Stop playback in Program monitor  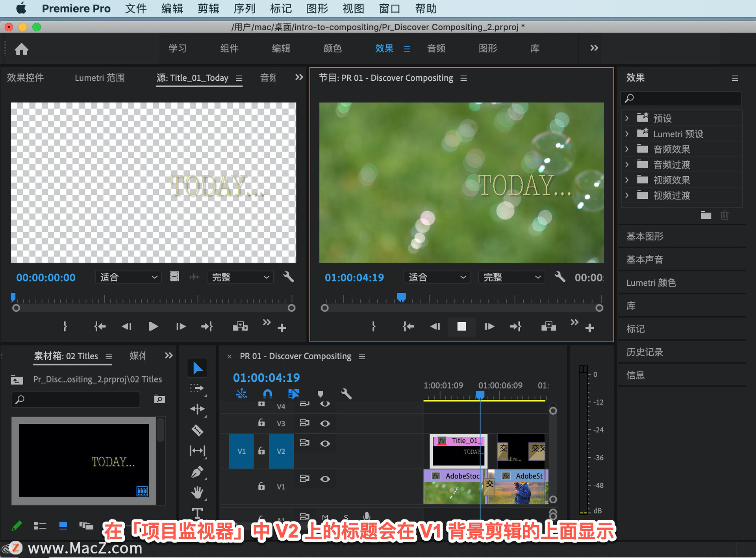461,327
